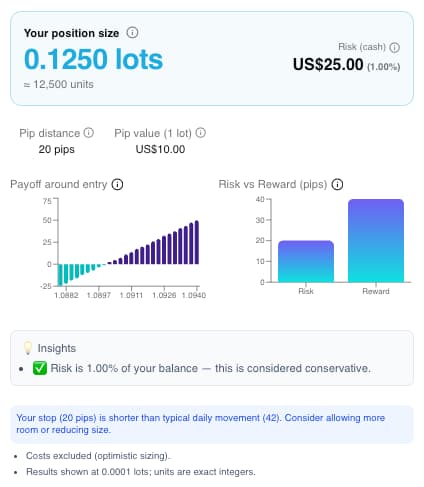Click the 20 pips distance value
The width and height of the screenshot is (424, 487).
coord(57,149)
